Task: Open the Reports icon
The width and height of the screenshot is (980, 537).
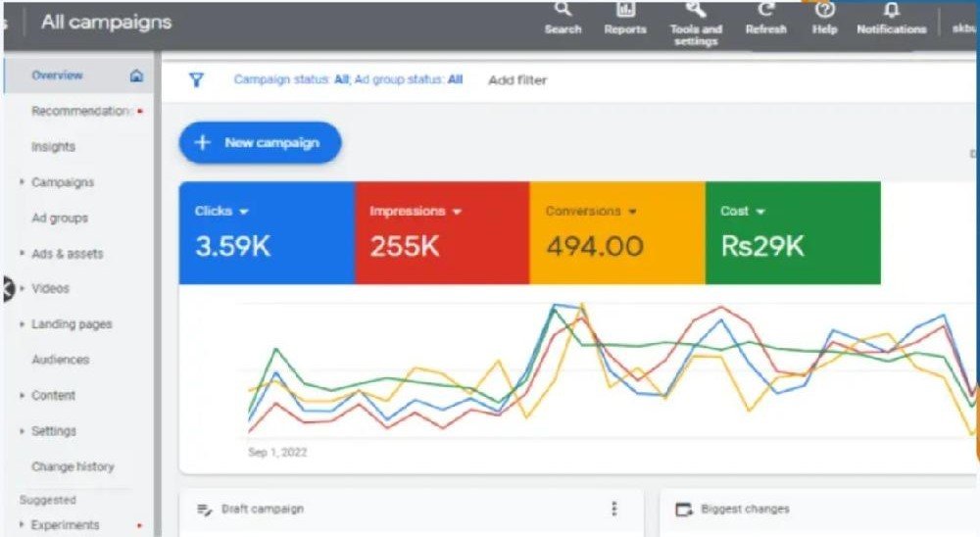Action: [x=624, y=10]
